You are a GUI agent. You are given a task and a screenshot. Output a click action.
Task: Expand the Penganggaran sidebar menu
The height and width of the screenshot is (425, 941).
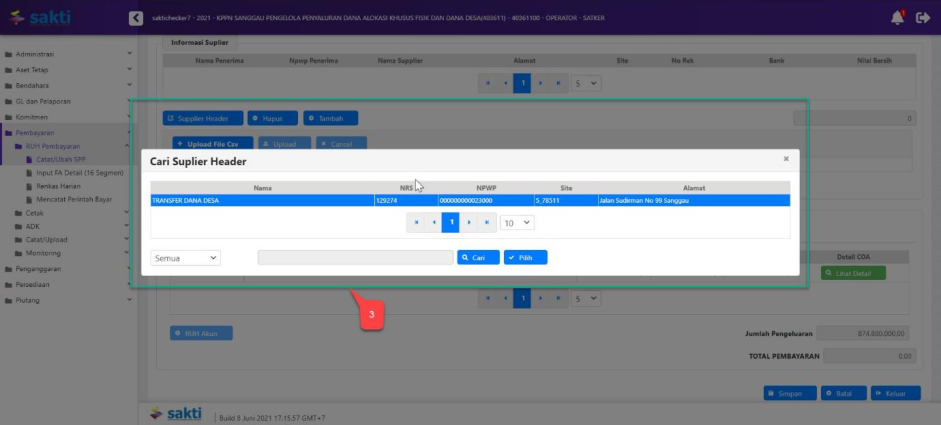tap(66, 270)
